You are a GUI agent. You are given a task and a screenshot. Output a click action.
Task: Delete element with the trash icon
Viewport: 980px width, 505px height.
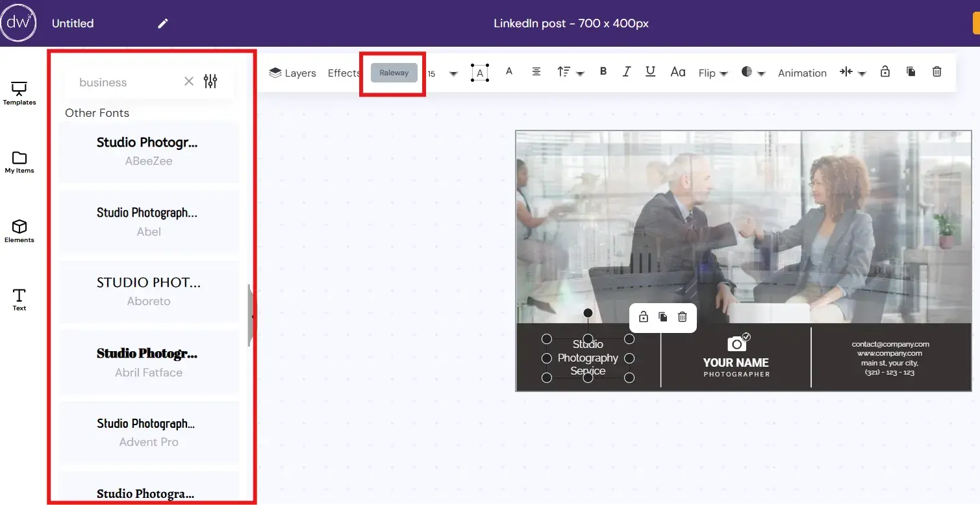coord(936,72)
